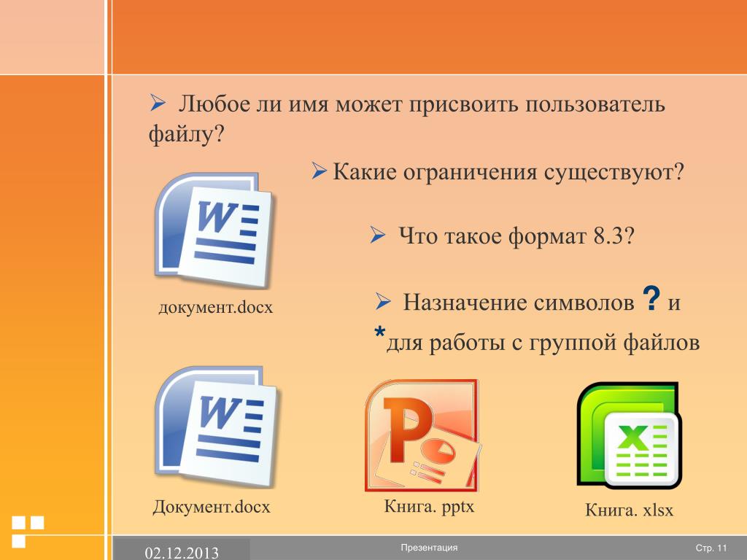Click the word 'файлу?' on the second line
This screenshot has width=747, height=560.
tap(186, 134)
